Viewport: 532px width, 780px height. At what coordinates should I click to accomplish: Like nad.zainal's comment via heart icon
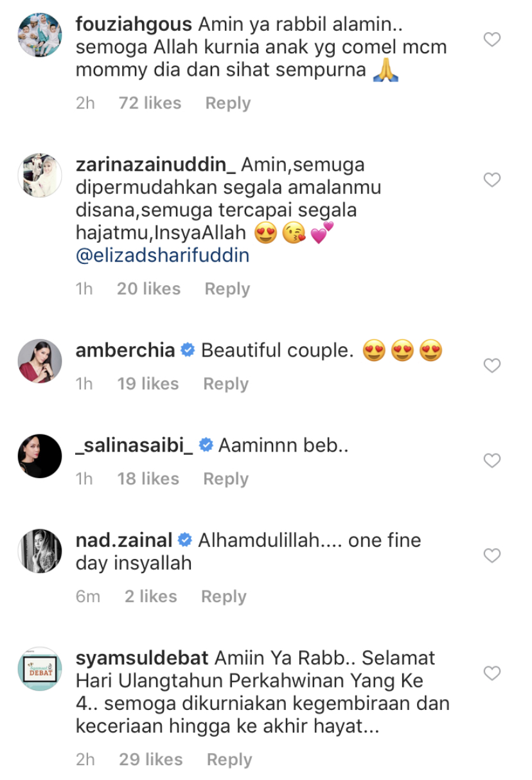coord(492,556)
